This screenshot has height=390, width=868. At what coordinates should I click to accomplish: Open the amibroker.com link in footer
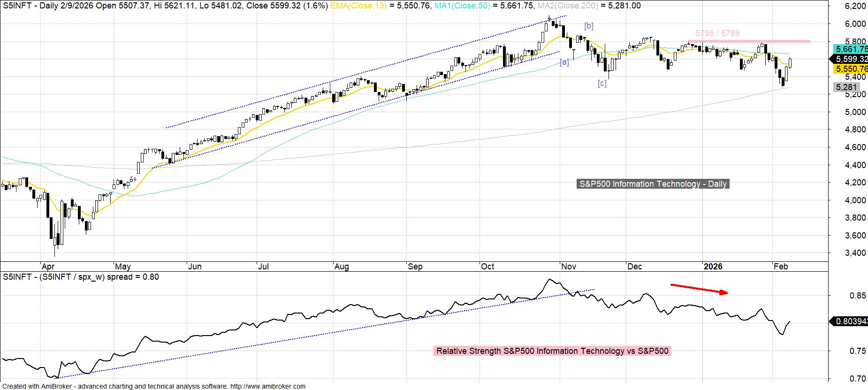click(267, 386)
